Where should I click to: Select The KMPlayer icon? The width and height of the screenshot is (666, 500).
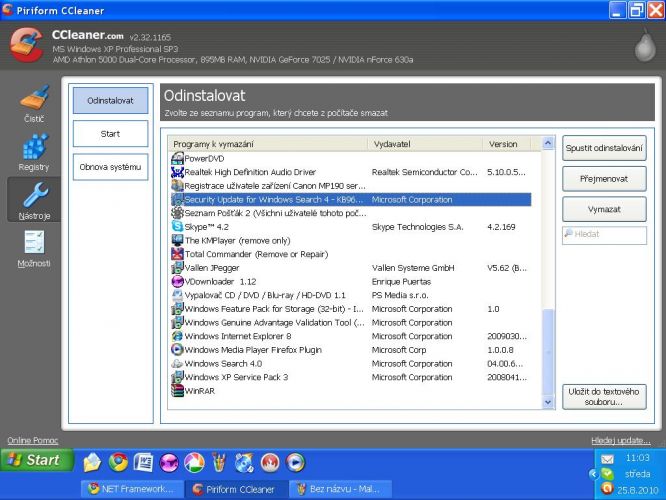[x=177, y=240]
